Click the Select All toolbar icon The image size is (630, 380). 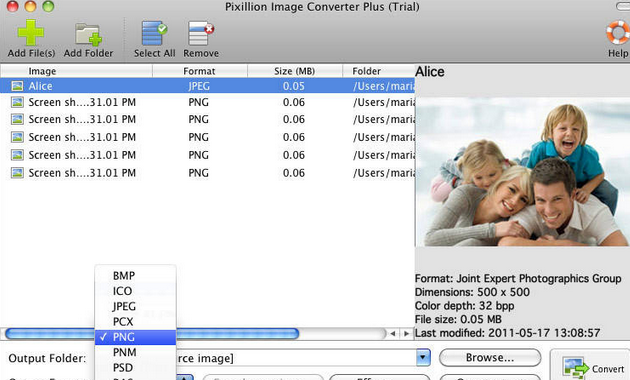pos(154,33)
